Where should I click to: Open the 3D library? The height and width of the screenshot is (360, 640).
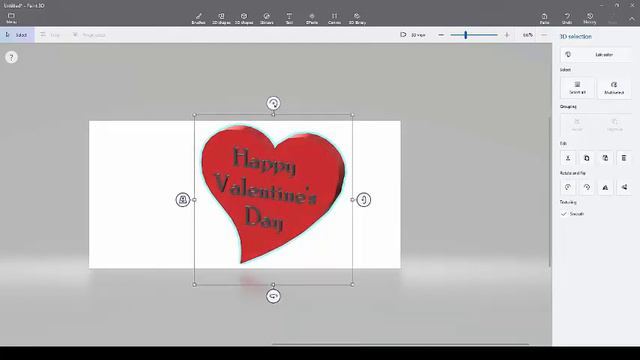coord(357,18)
